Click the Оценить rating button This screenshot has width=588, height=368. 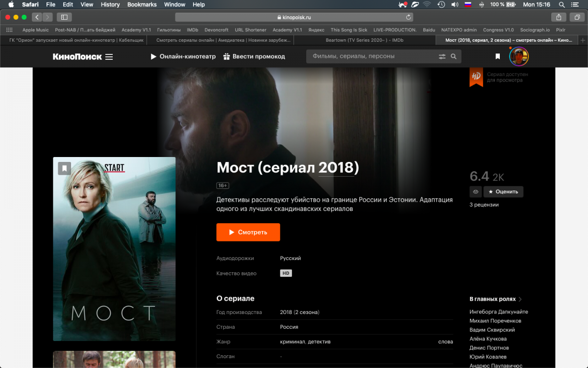point(503,191)
